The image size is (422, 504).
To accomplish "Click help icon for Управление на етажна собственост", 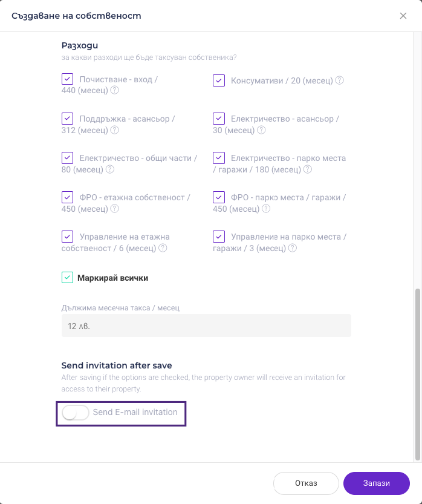I will point(163,248).
